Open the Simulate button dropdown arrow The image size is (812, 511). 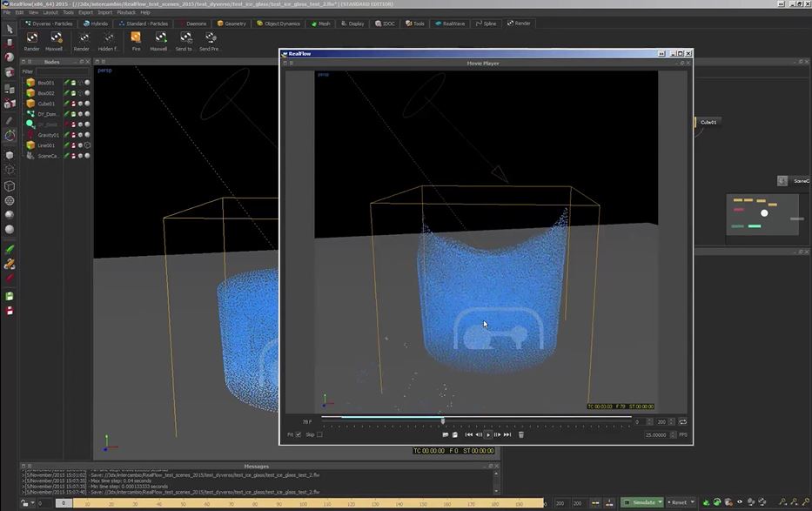coord(660,502)
